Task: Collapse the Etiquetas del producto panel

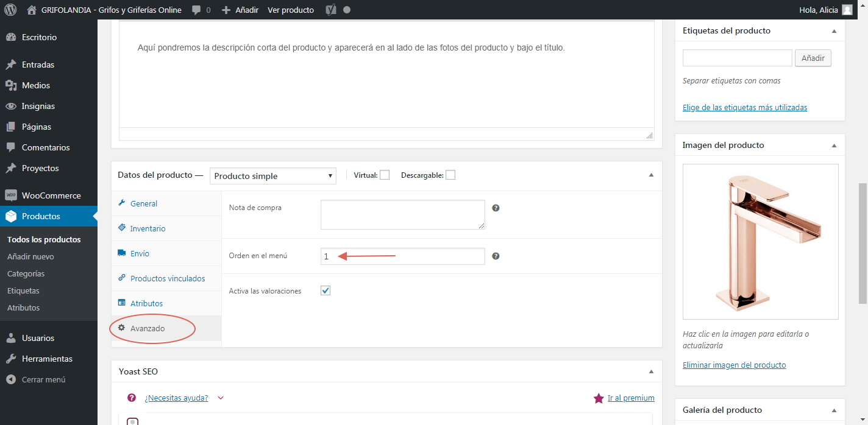Action: [834, 30]
